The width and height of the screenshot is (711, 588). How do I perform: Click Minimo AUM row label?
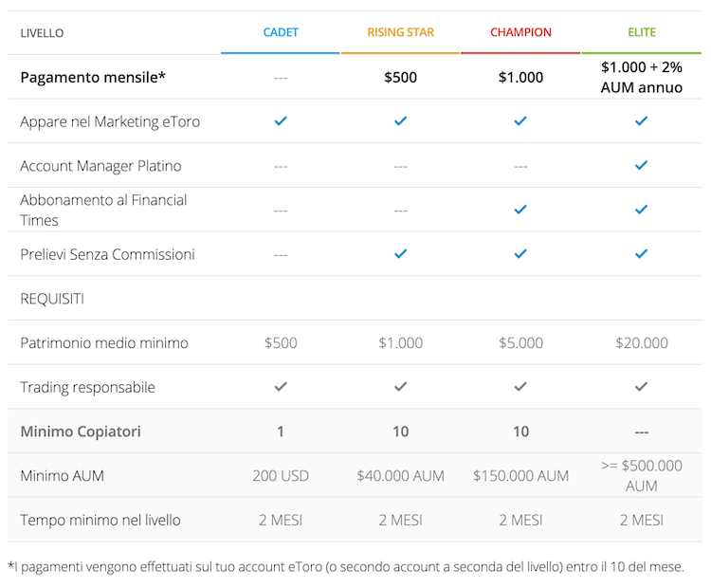click(x=63, y=476)
